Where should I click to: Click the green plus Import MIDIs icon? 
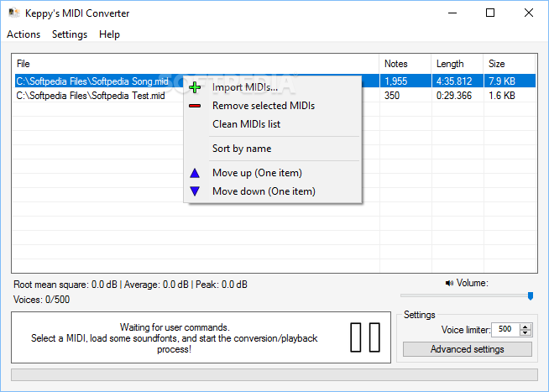[x=195, y=87]
